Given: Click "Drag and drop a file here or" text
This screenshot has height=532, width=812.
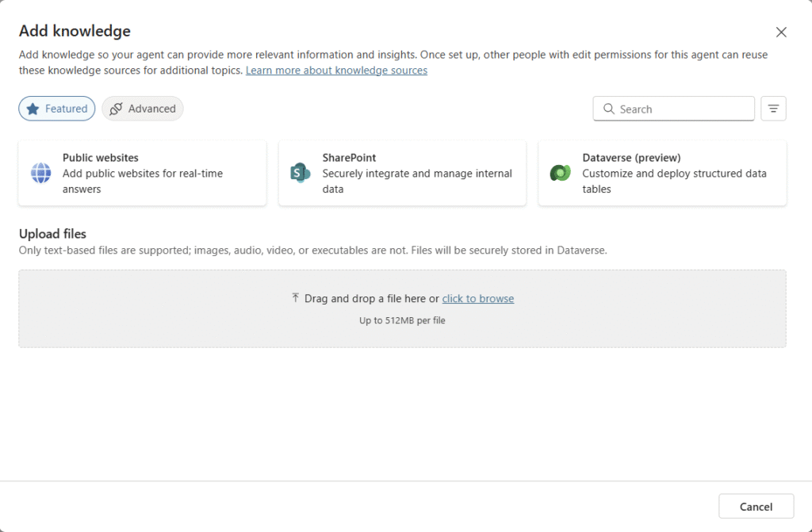Looking at the screenshot, I should [372, 298].
